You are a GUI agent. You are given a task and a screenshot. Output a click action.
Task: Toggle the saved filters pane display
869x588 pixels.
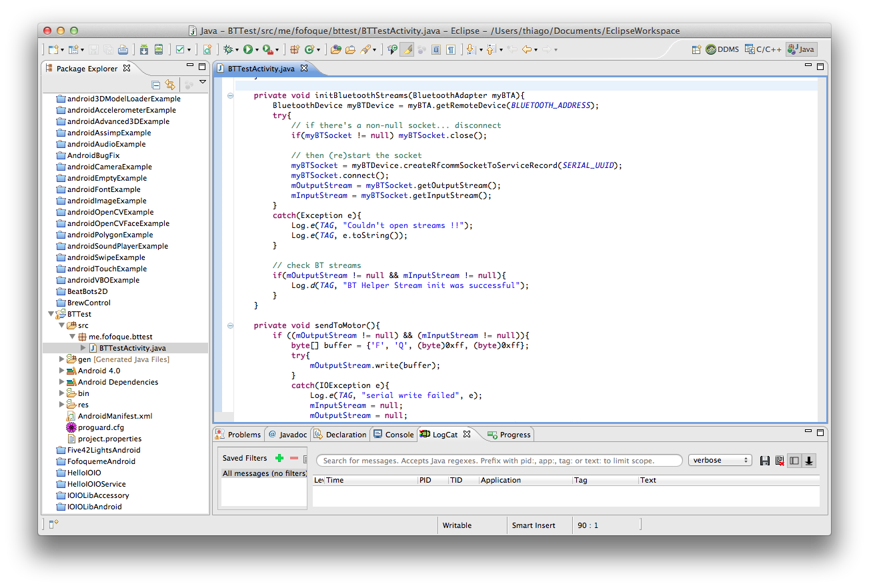794,461
